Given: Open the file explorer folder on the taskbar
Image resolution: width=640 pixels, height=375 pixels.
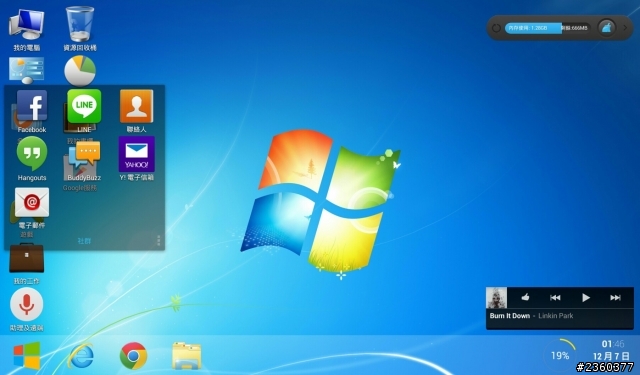Looking at the screenshot, I should pyautogui.click(x=187, y=356).
